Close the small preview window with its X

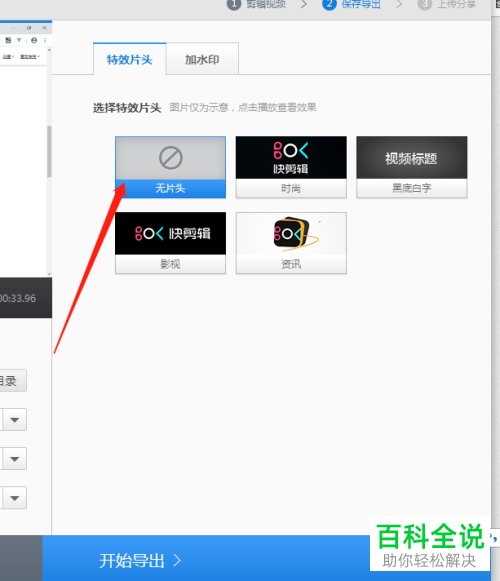pos(44,28)
